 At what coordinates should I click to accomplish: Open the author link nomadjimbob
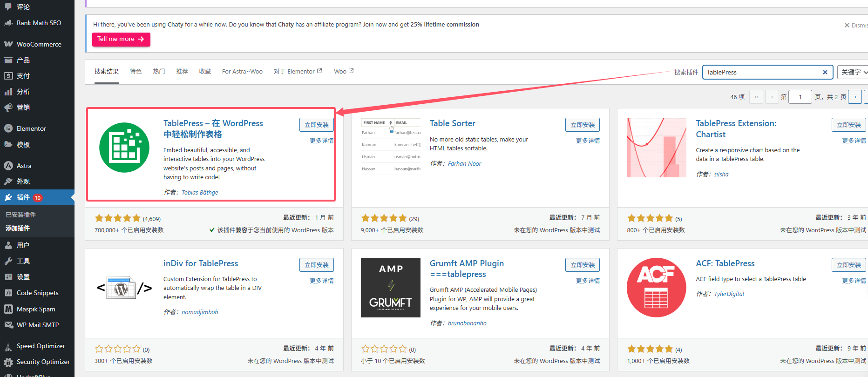[x=200, y=312]
